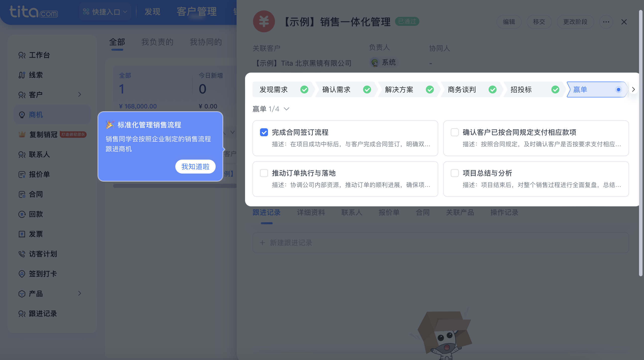Click the 更改阶段 button
The width and height of the screenshot is (644, 360).
tap(575, 22)
